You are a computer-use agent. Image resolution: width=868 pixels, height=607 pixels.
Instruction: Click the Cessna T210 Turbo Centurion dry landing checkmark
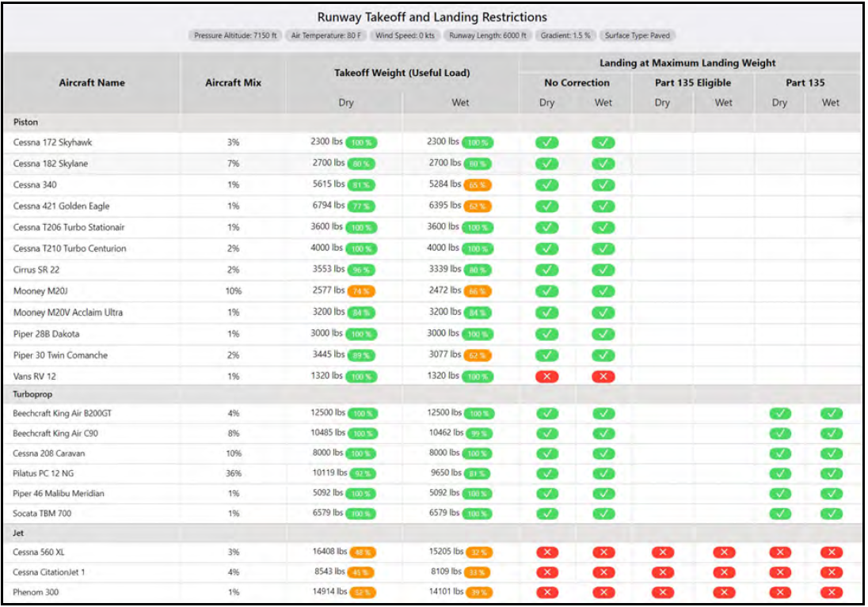[546, 249]
